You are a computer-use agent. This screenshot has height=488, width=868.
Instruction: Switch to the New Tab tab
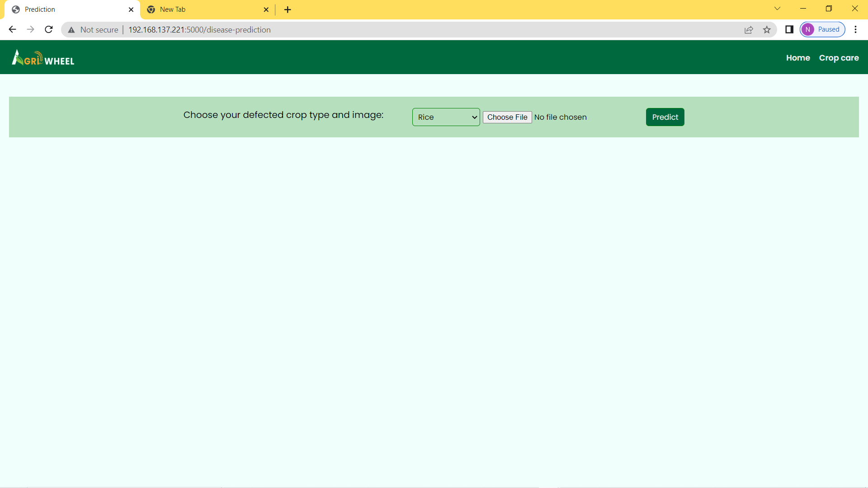[x=207, y=9]
